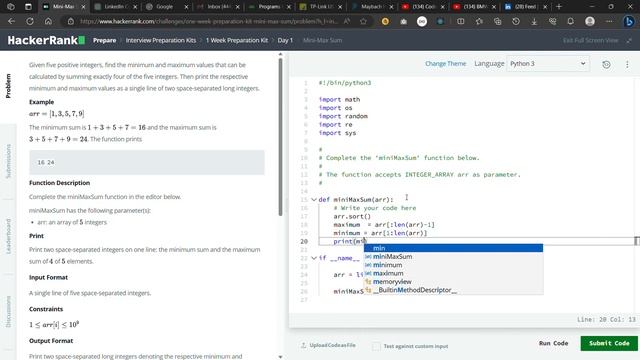This screenshot has width=640, height=360.
Task: Open Interview Preparation Kits breadcrumb
Action: click(x=161, y=40)
